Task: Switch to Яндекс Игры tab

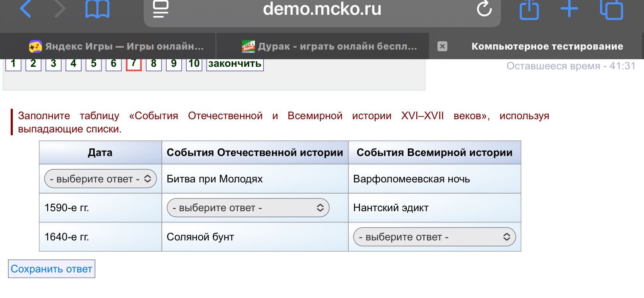Action: tap(116, 46)
